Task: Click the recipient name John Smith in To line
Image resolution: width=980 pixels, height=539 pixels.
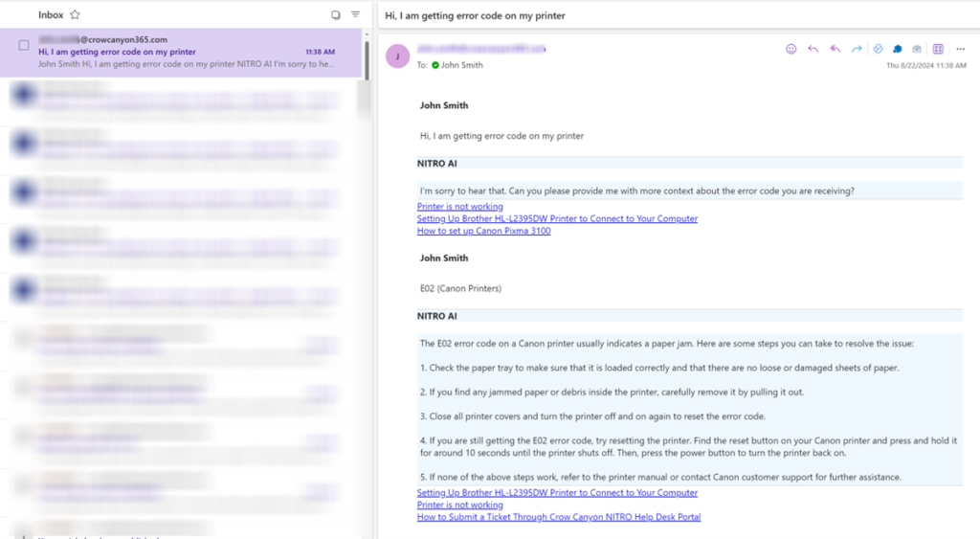Action: (x=462, y=65)
